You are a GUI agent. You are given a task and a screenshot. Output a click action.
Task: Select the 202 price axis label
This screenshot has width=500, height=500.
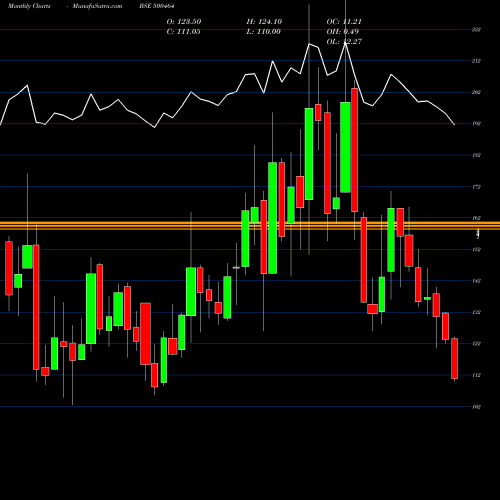(476, 92)
